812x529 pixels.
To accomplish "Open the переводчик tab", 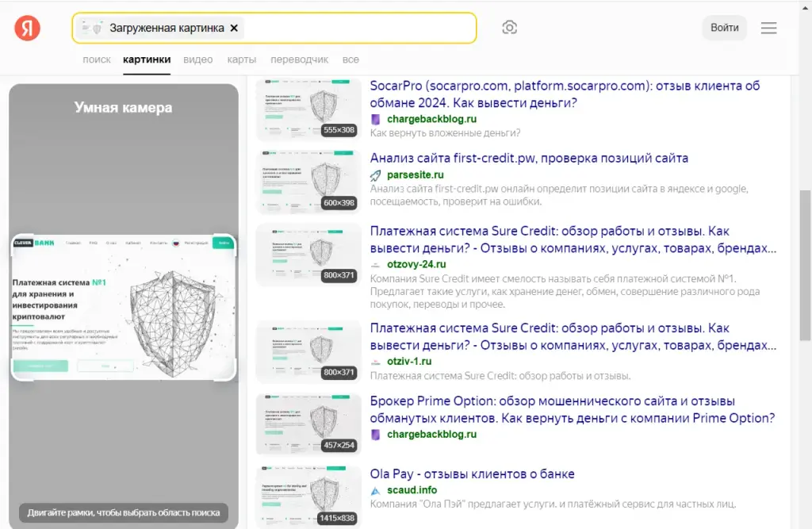I will point(299,59).
